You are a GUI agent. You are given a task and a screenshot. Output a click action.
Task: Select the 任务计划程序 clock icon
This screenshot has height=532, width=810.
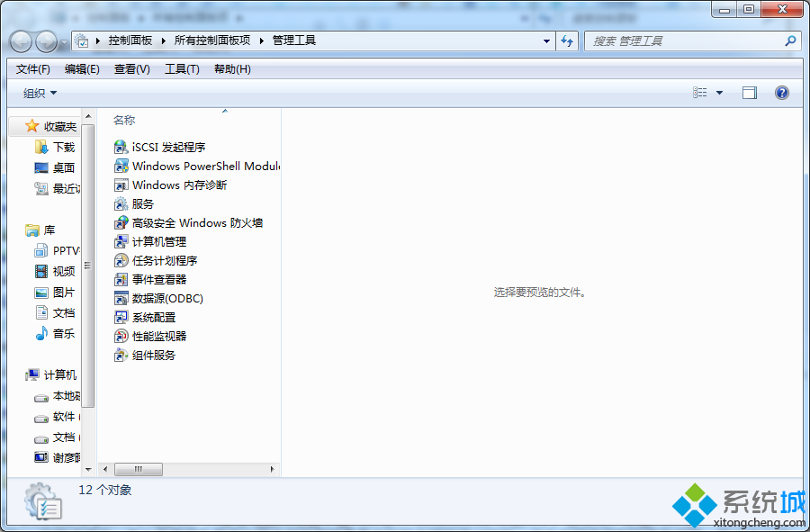[x=121, y=261]
